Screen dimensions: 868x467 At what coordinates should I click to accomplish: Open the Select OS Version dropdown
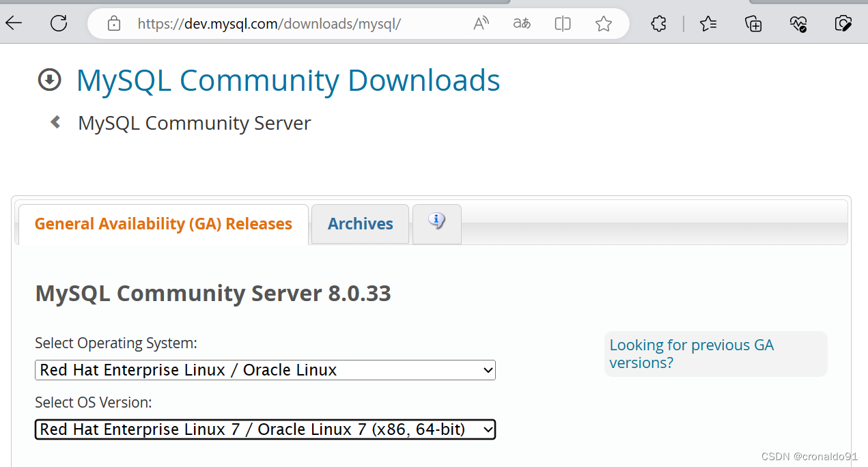click(265, 429)
